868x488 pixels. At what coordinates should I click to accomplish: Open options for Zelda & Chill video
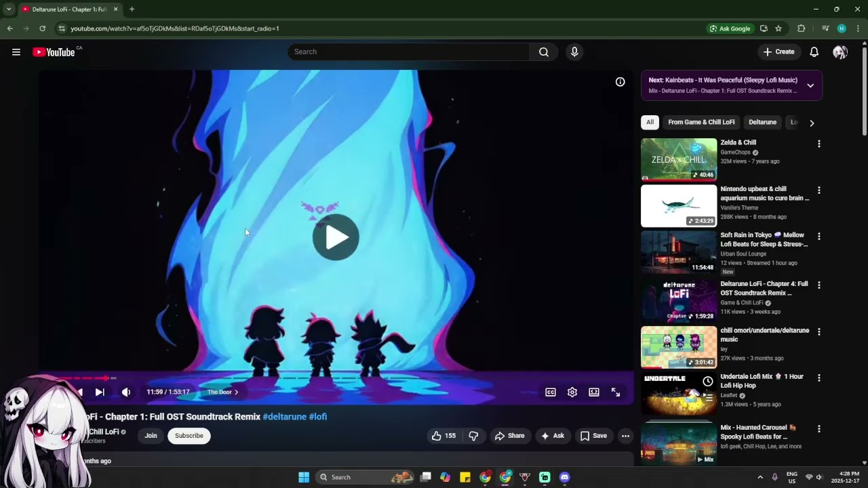coord(819,144)
